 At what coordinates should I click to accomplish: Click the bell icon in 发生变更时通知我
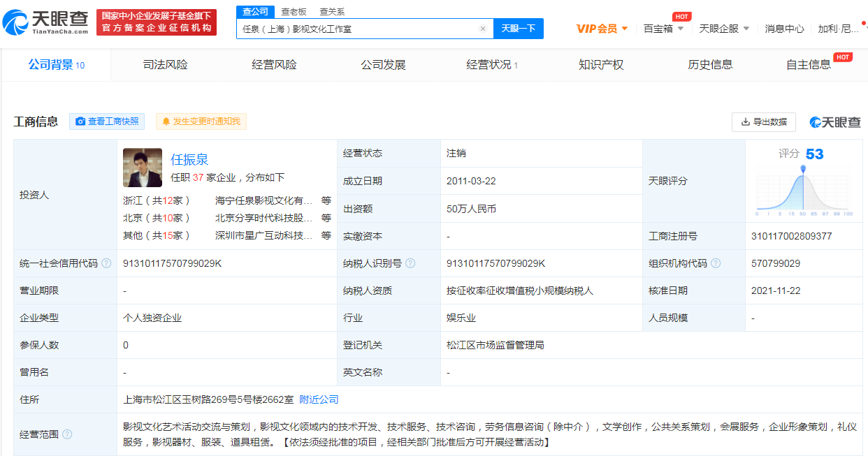coord(166,122)
